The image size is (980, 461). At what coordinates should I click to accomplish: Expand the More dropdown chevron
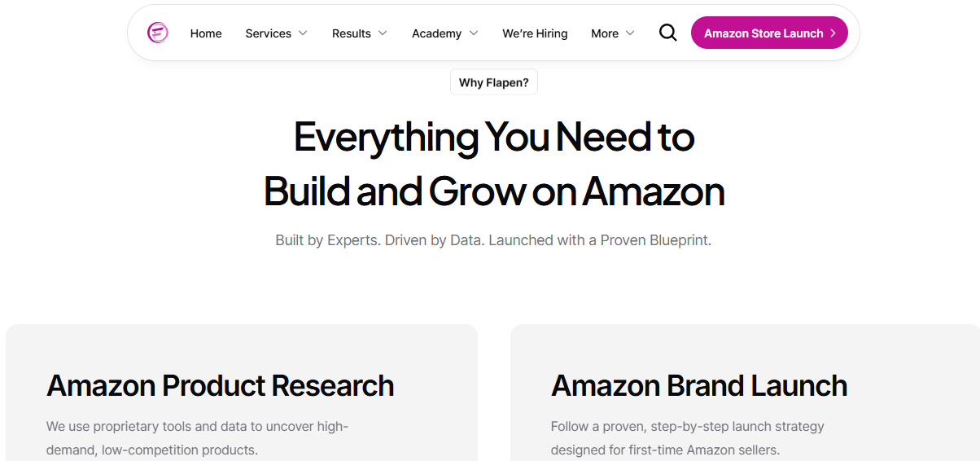coord(629,33)
